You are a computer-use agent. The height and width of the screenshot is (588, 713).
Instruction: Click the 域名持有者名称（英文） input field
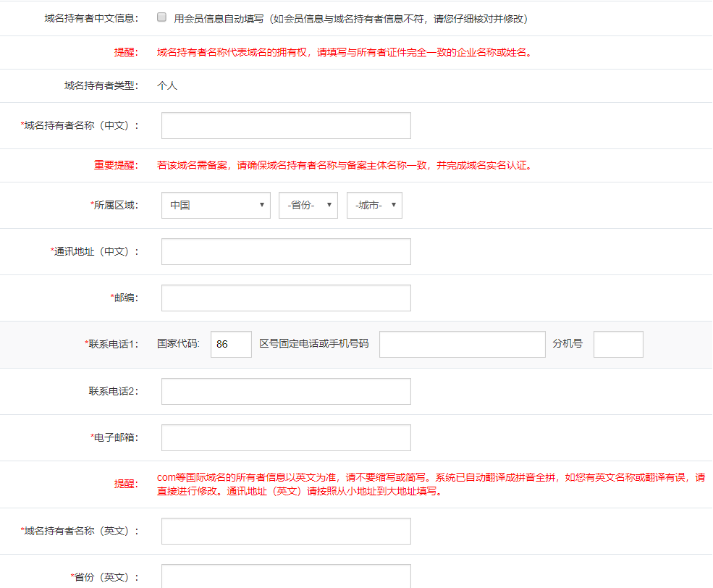pyautogui.click(x=286, y=532)
